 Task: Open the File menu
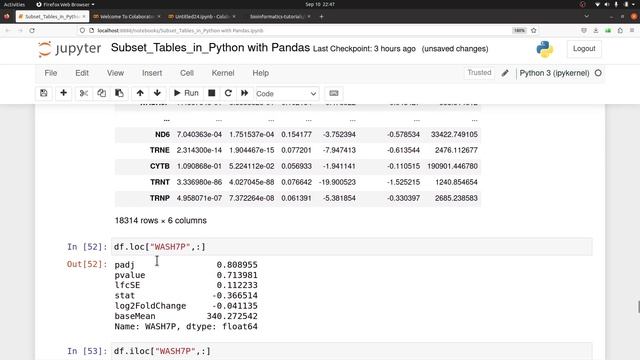coord(51,73)
